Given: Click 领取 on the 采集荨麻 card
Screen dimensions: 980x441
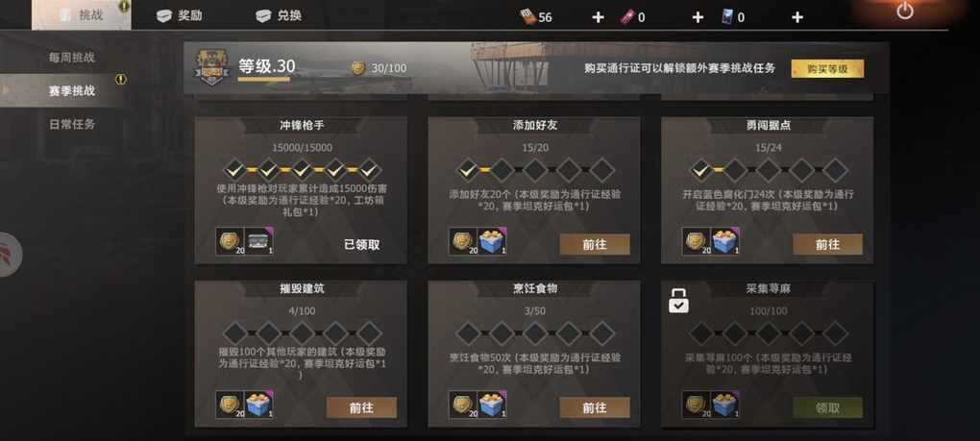Looking at the screenshot, I should click(x=827, y=407).
